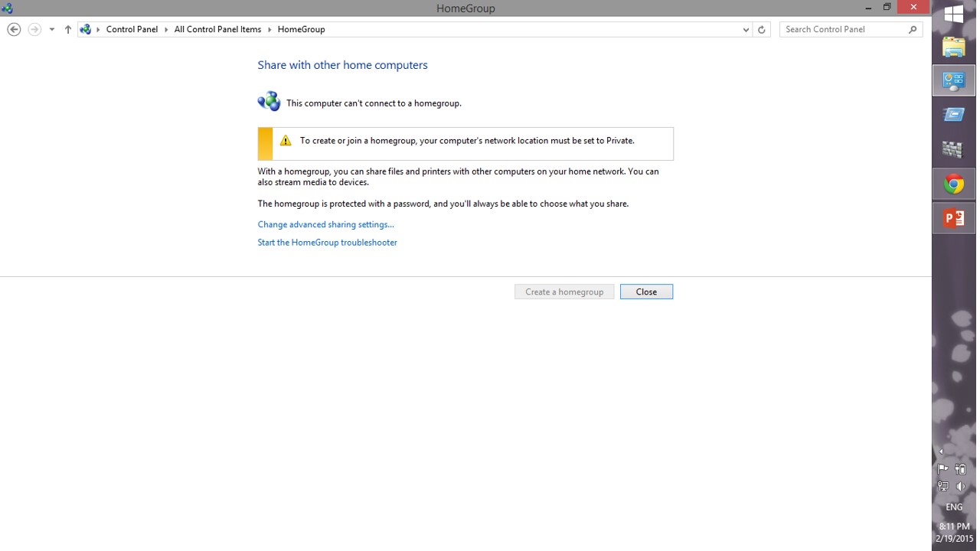Click the search magnifier icon

pos(913,29)
